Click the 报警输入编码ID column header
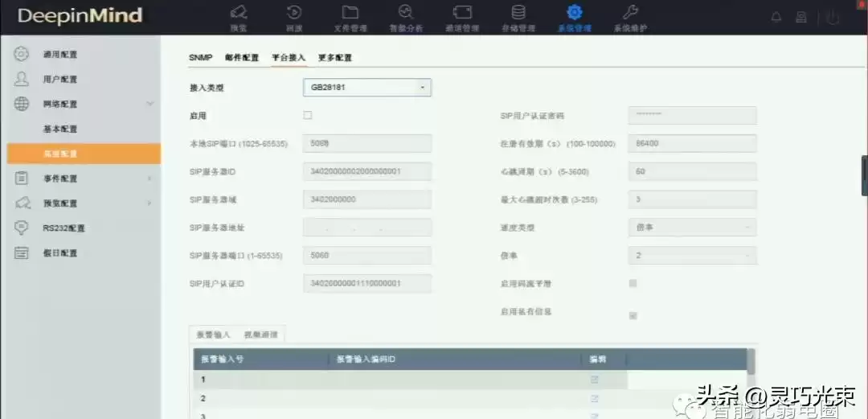This screenshot has width=868, height=419. coord(454,359)
